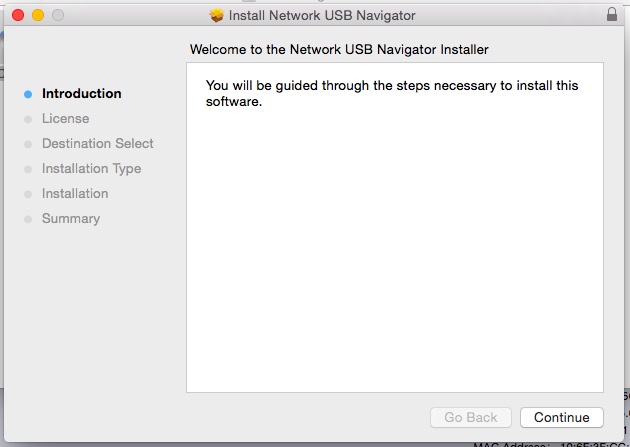630x447 pixels.
Task: Select the Installation Type step
Action: (91, 169)
